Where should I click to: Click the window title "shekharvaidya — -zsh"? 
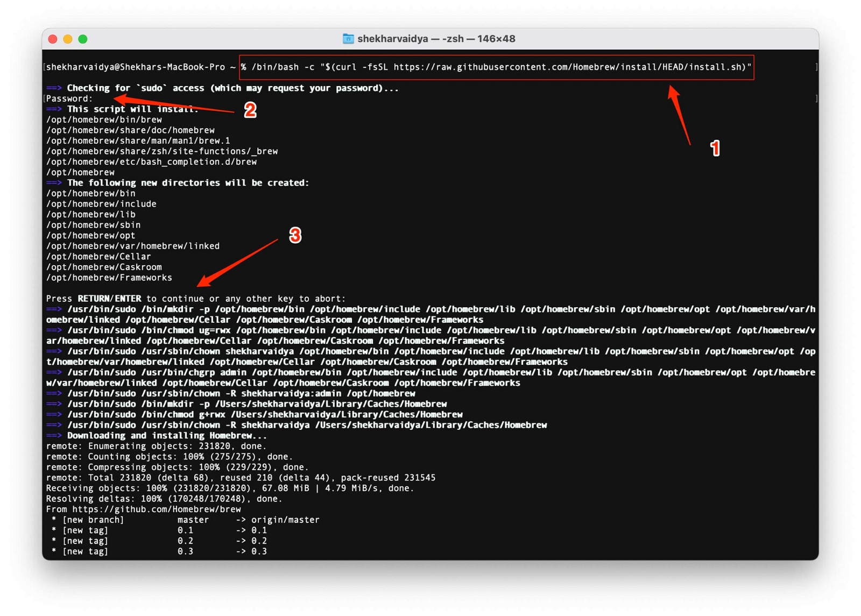coord(436,39)
